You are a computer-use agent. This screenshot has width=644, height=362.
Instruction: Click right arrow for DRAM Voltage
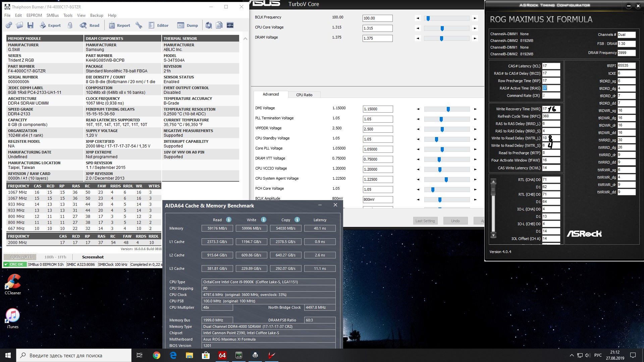click(475, 39)
